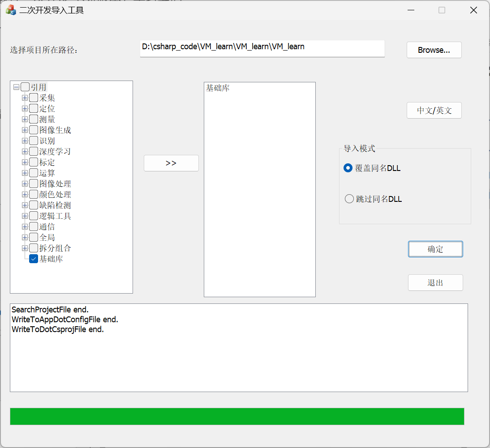Click the 退出 exit button
Image resolution: width=490 pixels, height=448 pixels.
tap(435, 282)
